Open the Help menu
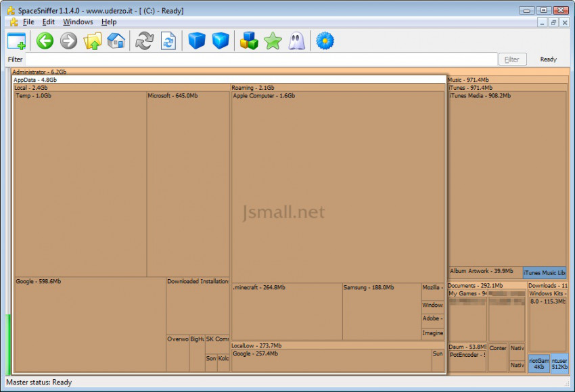The image size is (575, 392). pos(109,22)
